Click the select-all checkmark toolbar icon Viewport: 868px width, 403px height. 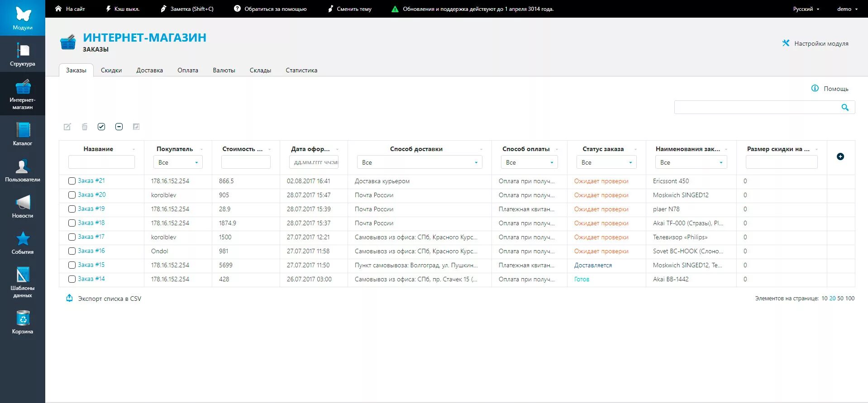[x=101, y=127]
